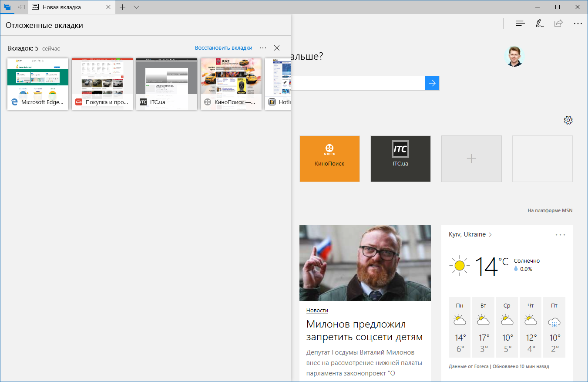Click the Новости category link
The width and height of the screenshot is (588, 382).
317,311
